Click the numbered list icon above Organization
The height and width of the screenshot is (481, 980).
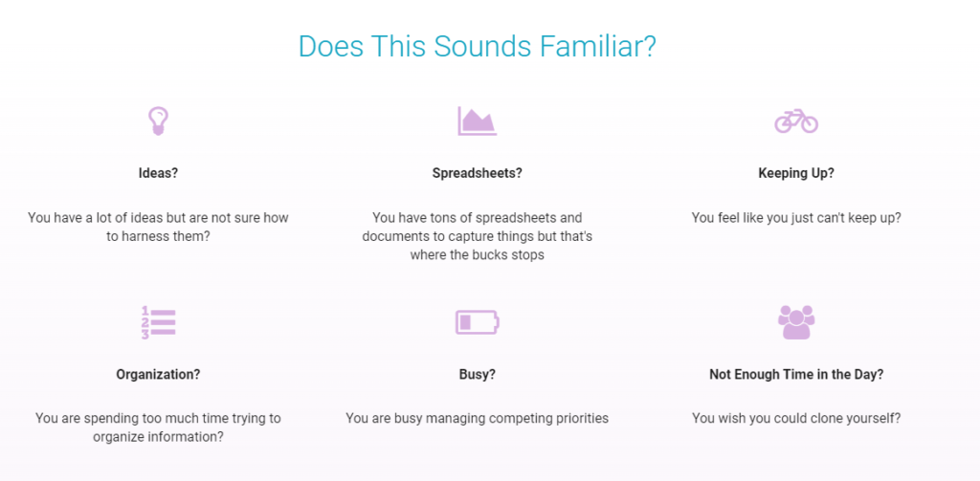click(158, 322)
